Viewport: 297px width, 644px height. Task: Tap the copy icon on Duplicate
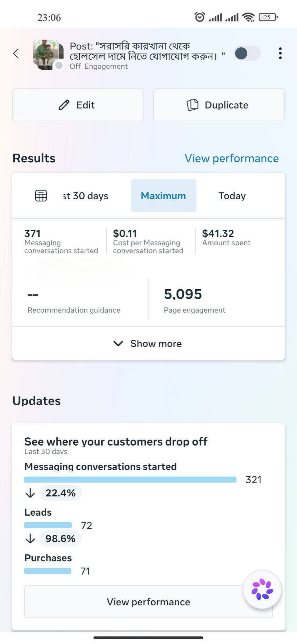point(193,105)
